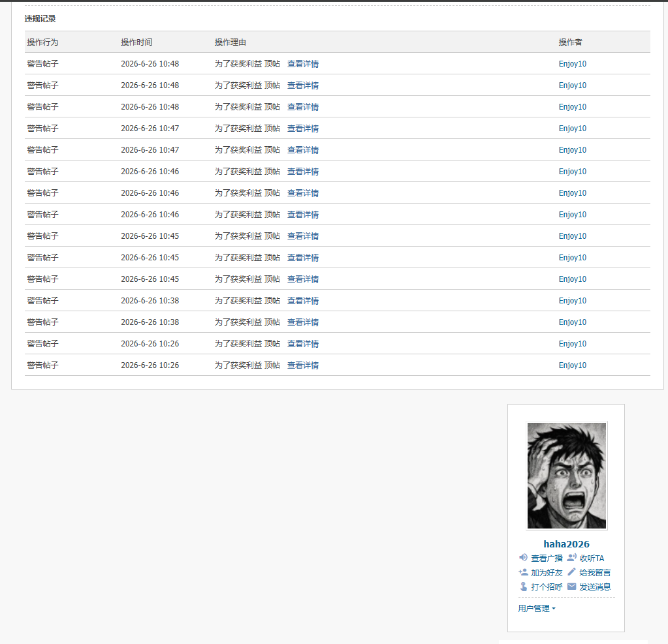Open 查看详情 in the second 10:46 row
The image size is (668, 644).
point(303,193)
